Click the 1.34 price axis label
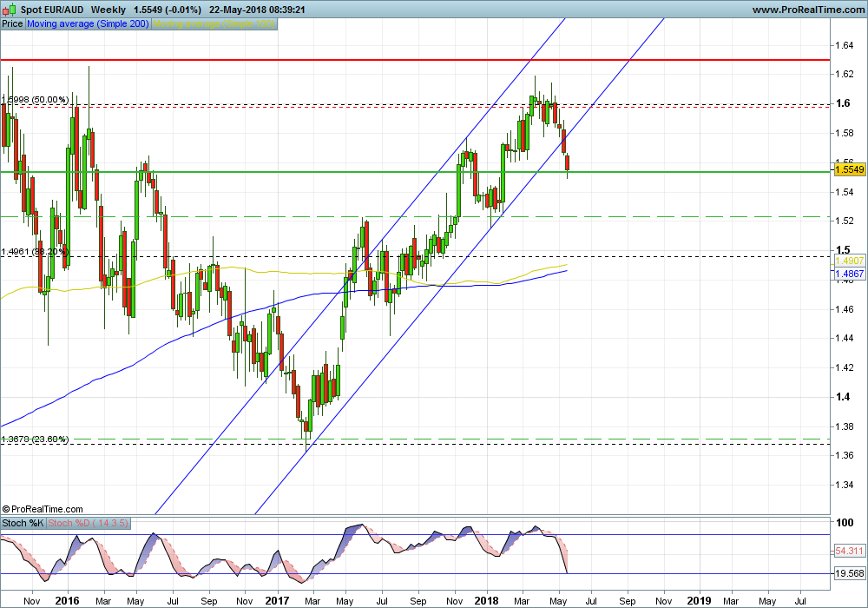The height and width of the screenshot is (608, 868). [x=845, y=485]
